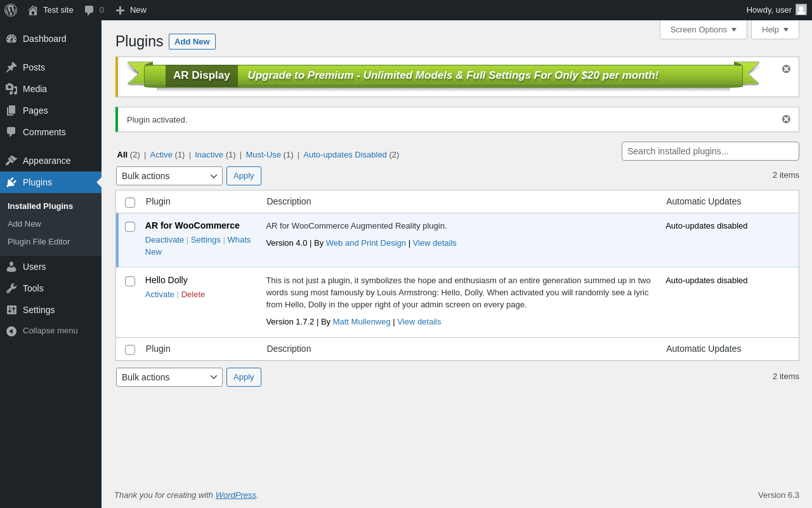Filter plugins by Must-Use
The image size is (812, 508).
(x=263, y=154)
